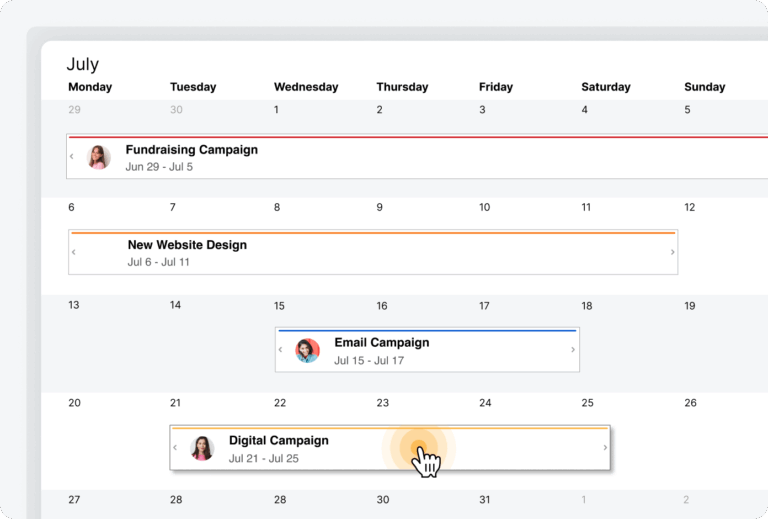The image size is (768, 519).
Task: Open the Email Campaign event
Action: click(427, 350)
